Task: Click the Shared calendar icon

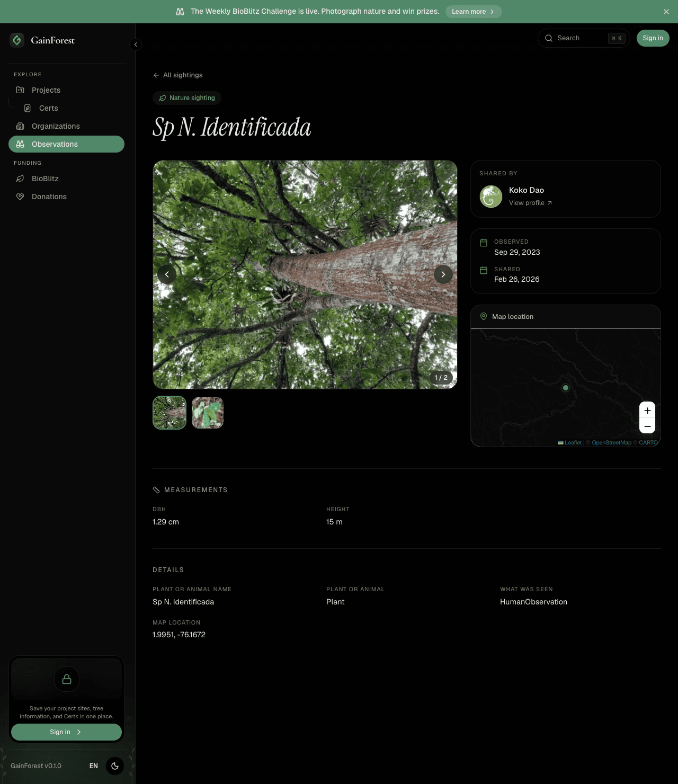Action: coord(484,270)
